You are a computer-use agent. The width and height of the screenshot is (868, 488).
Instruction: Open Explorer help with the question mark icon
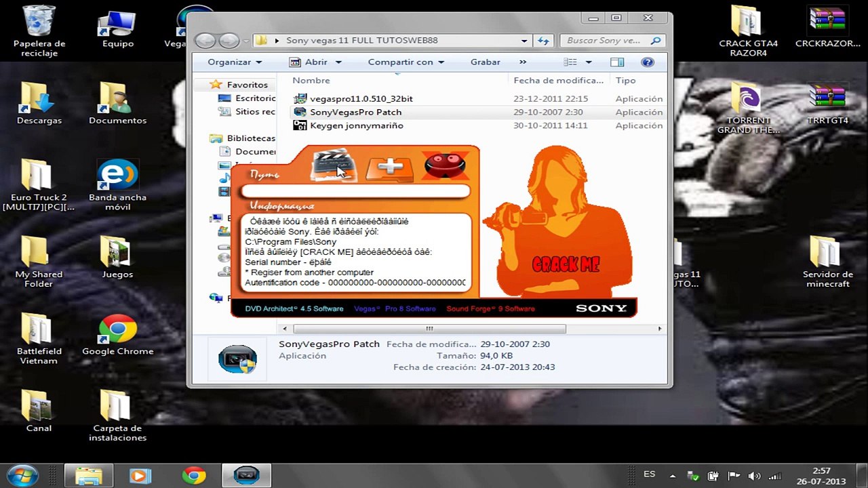point(648,62)
